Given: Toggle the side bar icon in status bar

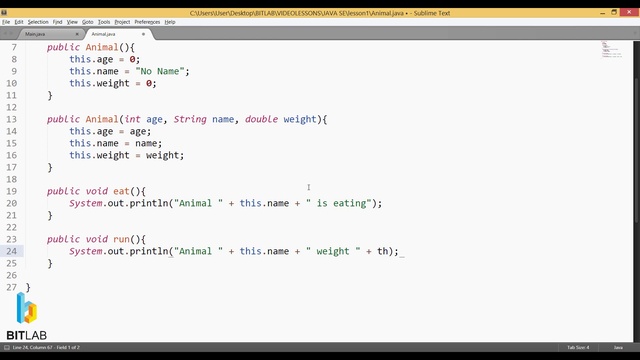Looking at the screenshot, I should click(x=7, y=347).
